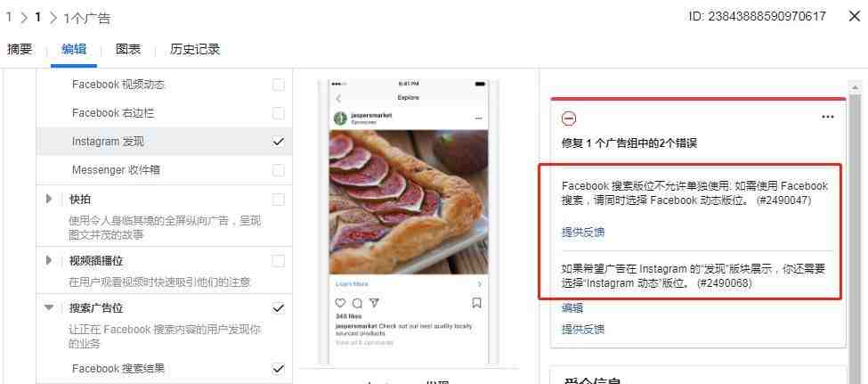Click 提供反馈 link under first error

tap(583, 233)
